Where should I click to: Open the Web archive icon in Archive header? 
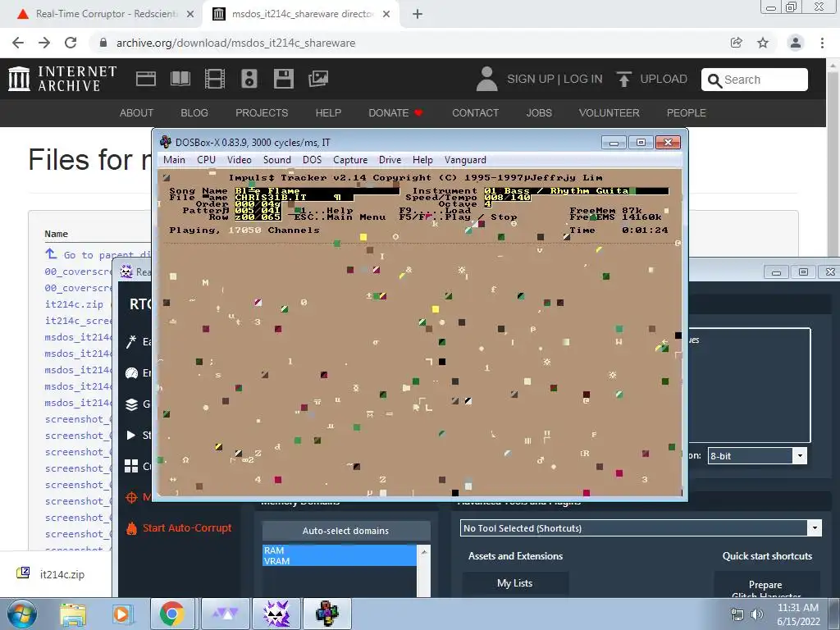click(146, 79)
